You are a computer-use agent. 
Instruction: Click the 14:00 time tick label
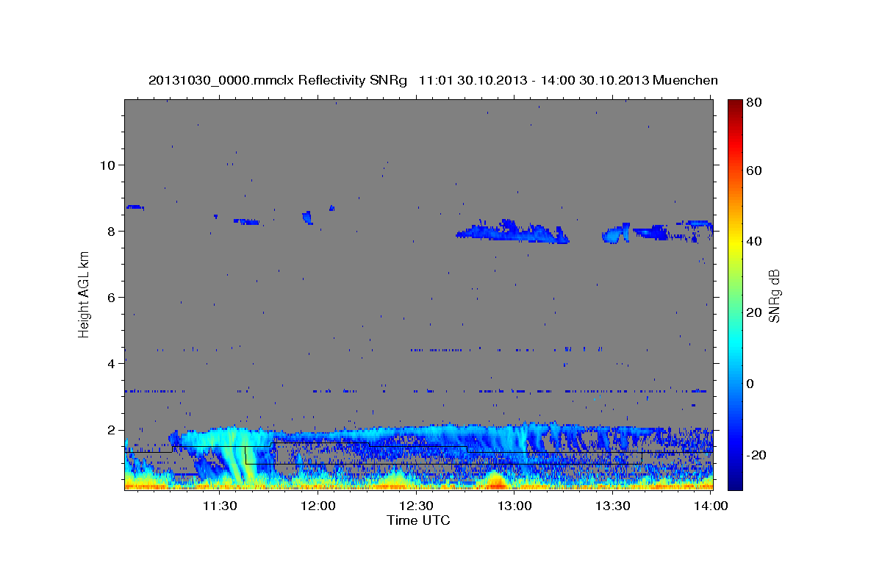(x=710, y=506)
